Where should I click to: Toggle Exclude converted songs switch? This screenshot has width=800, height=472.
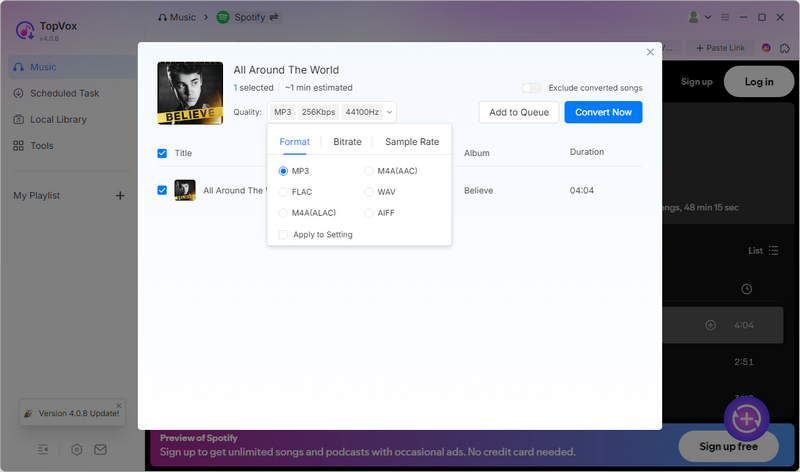(531, 88)
